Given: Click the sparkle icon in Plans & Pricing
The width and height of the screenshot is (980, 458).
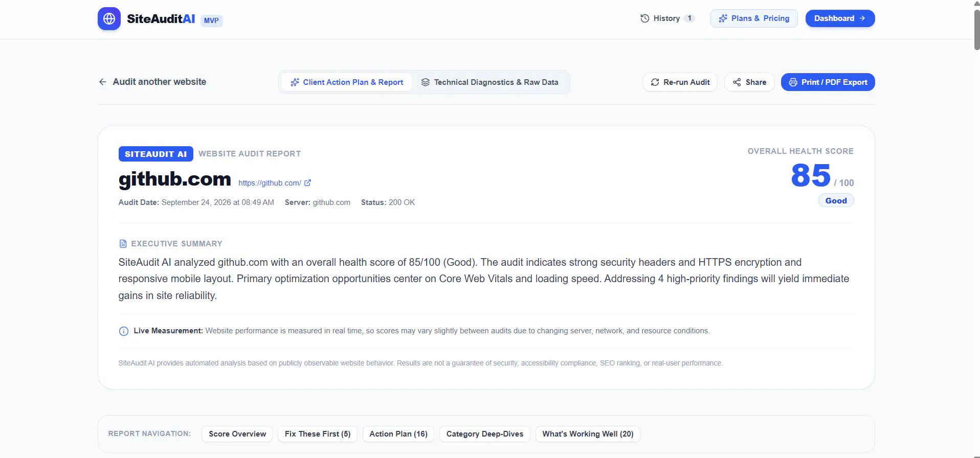Looking at the screenshot, I should click(x=723, y=18).
